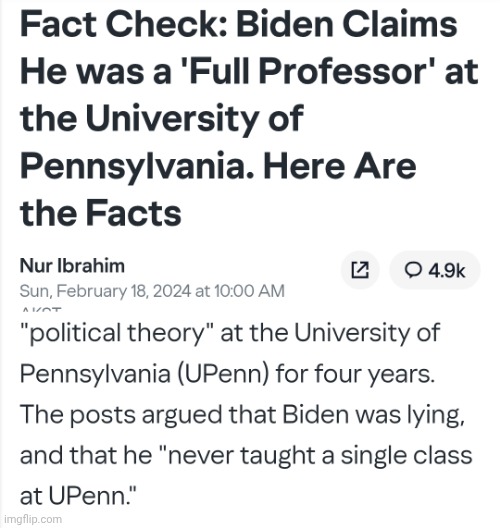This screenshot has height=528, width=500.
Task: Click 'Biden was lying,' in body text
Action: [373, 415]
